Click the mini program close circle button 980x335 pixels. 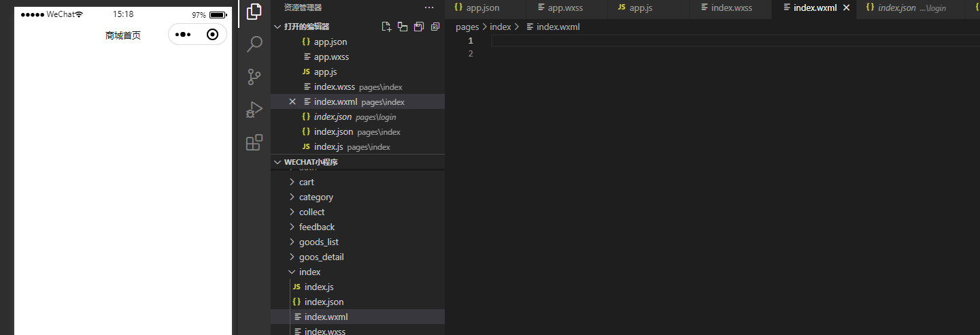tap(212, 35)
